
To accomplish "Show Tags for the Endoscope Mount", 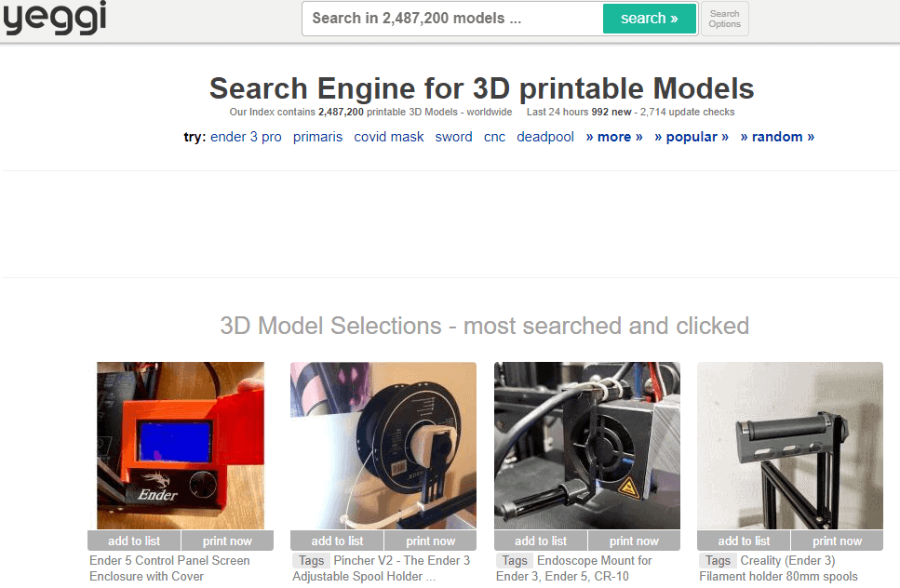I will pyautogui.click(x=515, y=560).
